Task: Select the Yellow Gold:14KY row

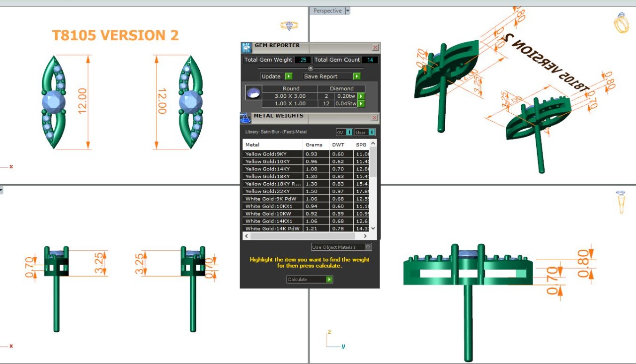Action: [x=273, y=169]
